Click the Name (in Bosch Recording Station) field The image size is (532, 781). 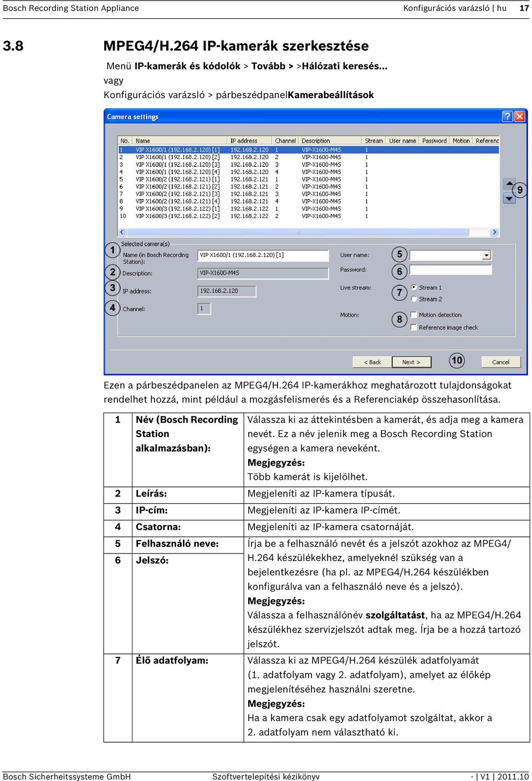click(x=263, y=255)
